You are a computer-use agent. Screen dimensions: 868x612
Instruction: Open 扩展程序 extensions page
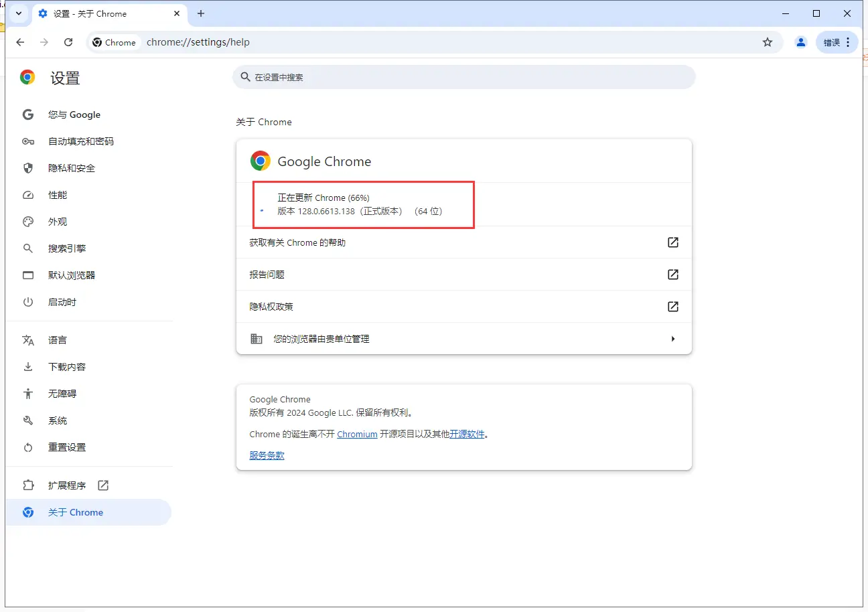pos(88,485)
